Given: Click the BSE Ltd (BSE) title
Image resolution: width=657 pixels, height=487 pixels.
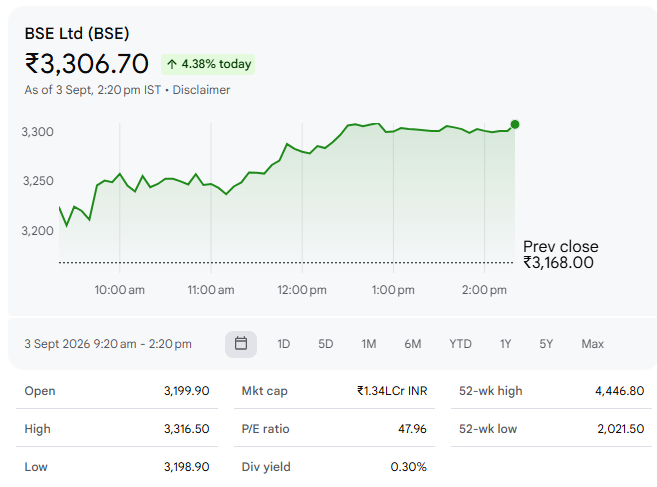Looking at the screenshot, I should click(x=77, y=34).
